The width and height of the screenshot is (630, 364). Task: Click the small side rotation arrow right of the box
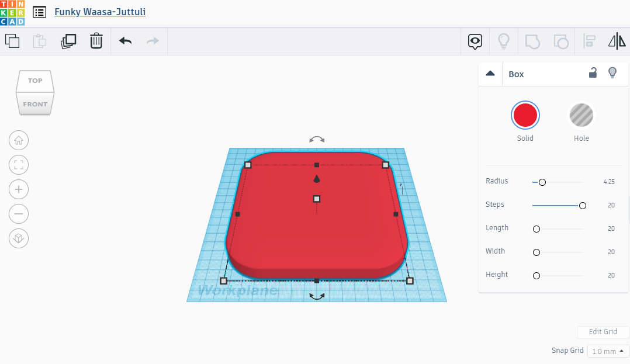401,189
